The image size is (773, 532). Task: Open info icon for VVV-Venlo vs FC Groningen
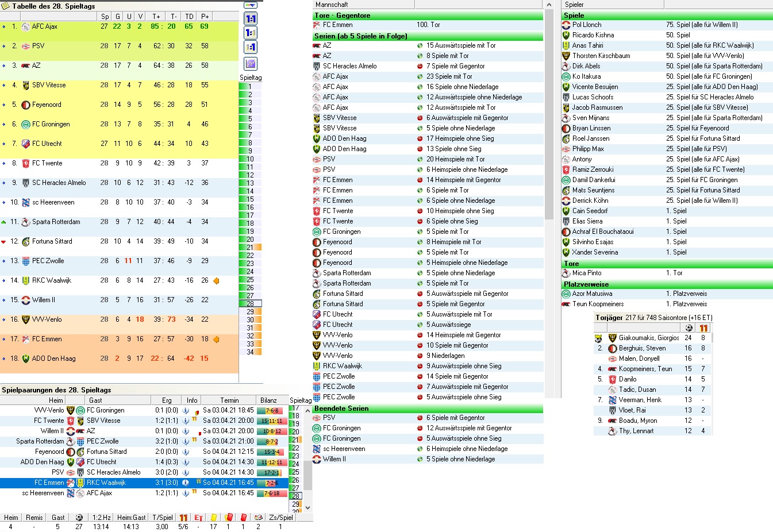186,410
